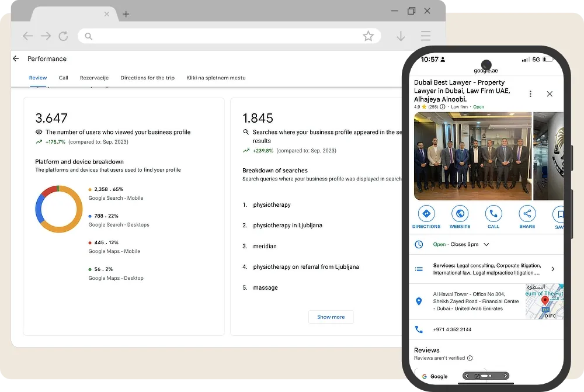Open the map thumbnail on phone
The height and width of the screenshot is (392, 584).
[544, 301]
